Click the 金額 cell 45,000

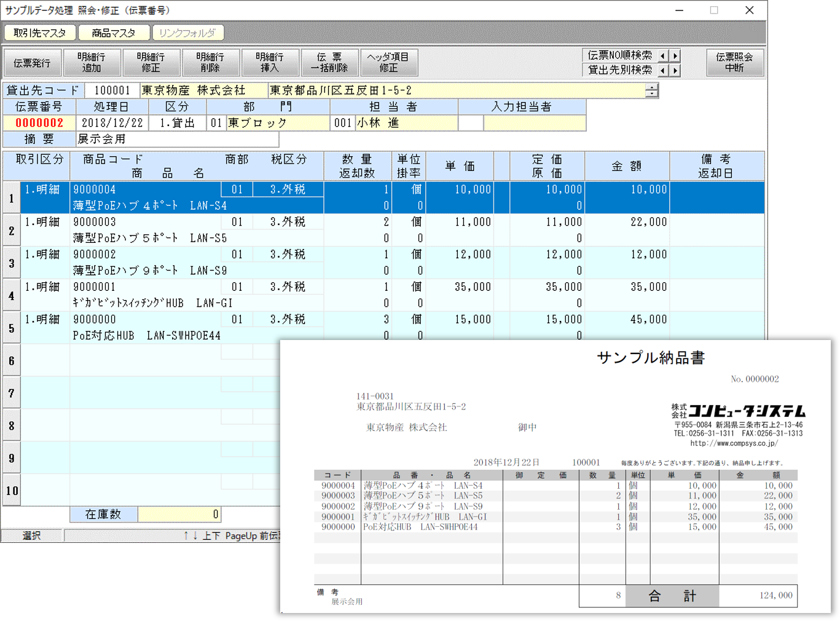[627, 320]
